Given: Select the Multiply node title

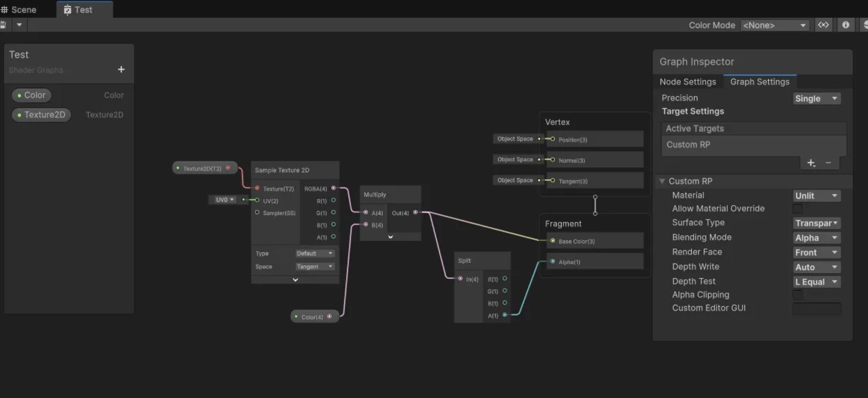Looking at the screenshot, I should [x=375, y=195].
